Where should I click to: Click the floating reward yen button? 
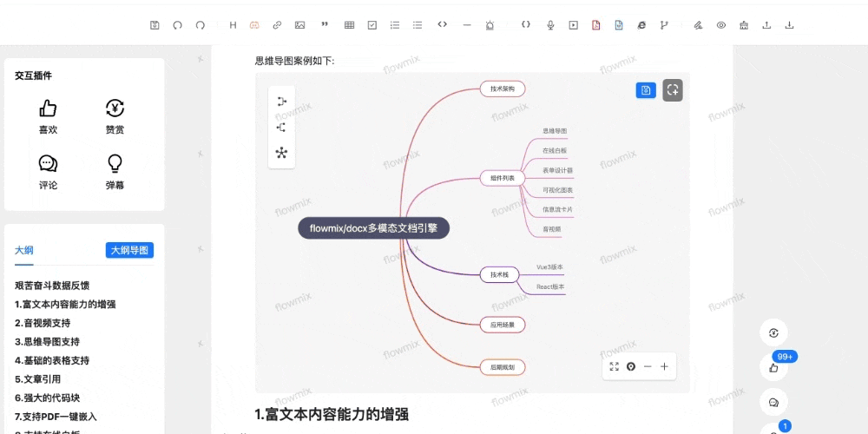click(x=773, y=332)
